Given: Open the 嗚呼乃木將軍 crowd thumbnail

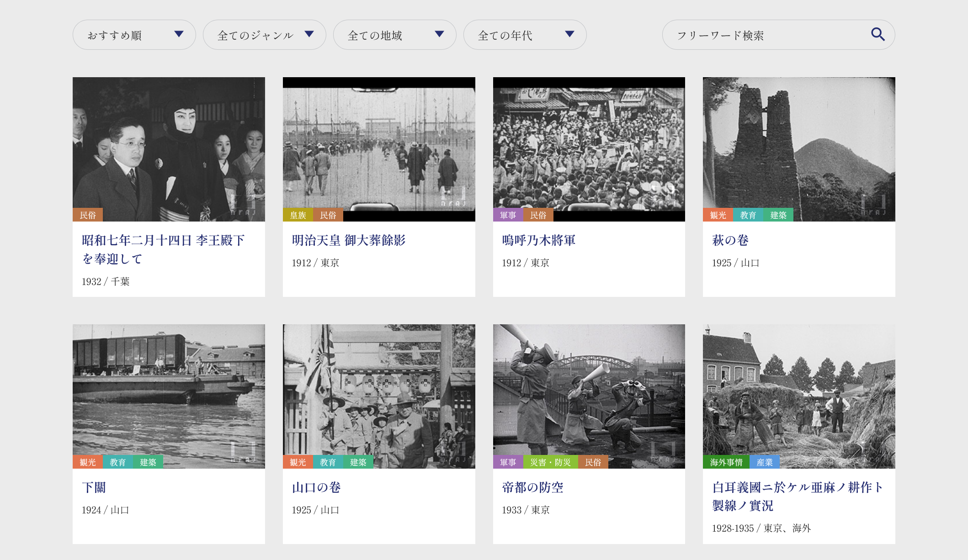Looking at the screenshot, I should coord(589,148).
